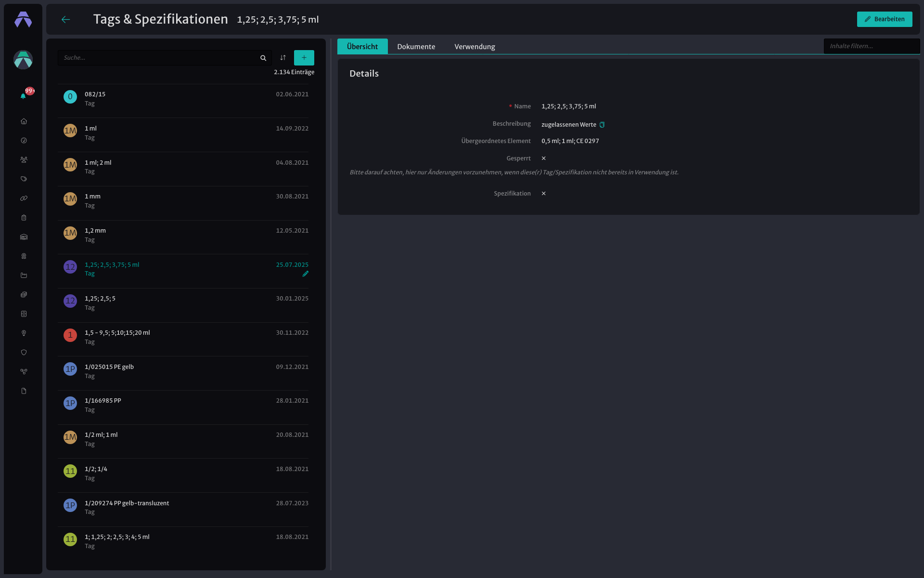Open the tags icon in sidebar
Image resolution: width=924 pixels, height=578 pixels.
click(24, 179)
